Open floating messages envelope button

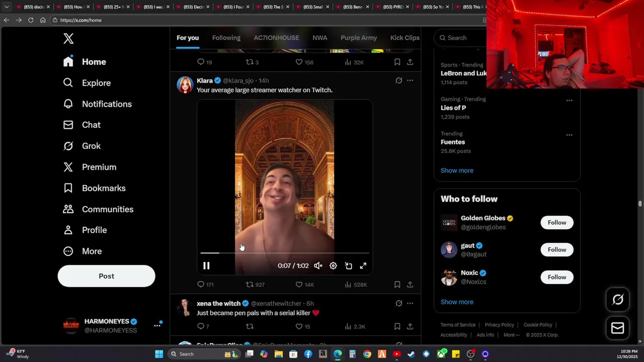click(618, 328)
